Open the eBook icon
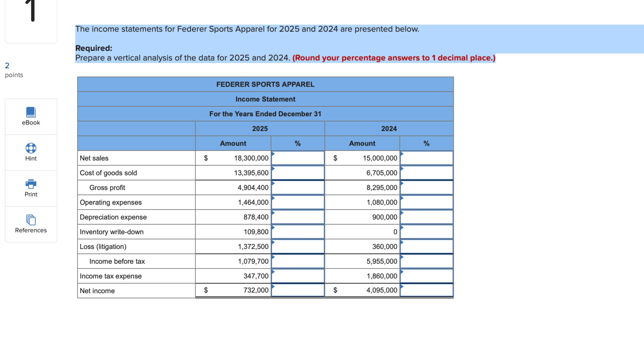 (x=31, y=112)
